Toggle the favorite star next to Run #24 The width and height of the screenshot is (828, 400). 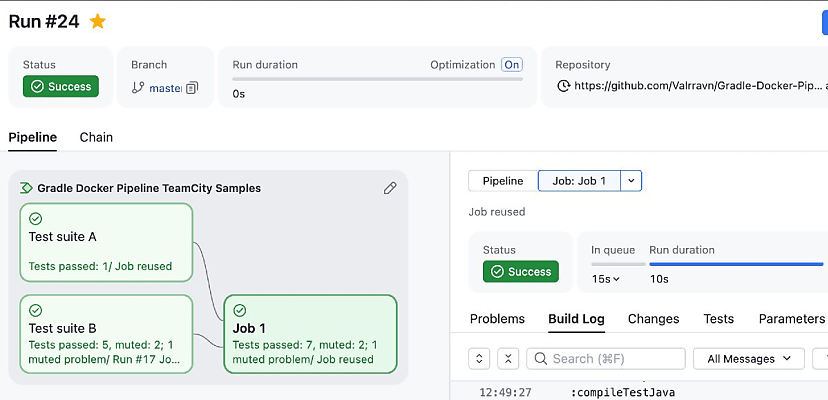pos(98,22)
